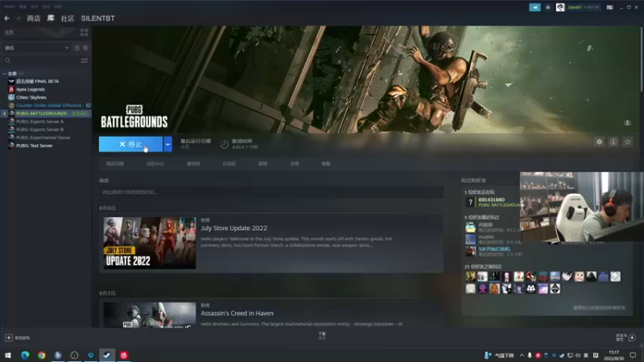
Task: Open the Assassin's Creed in Haven headline
Action: (237, 313)
